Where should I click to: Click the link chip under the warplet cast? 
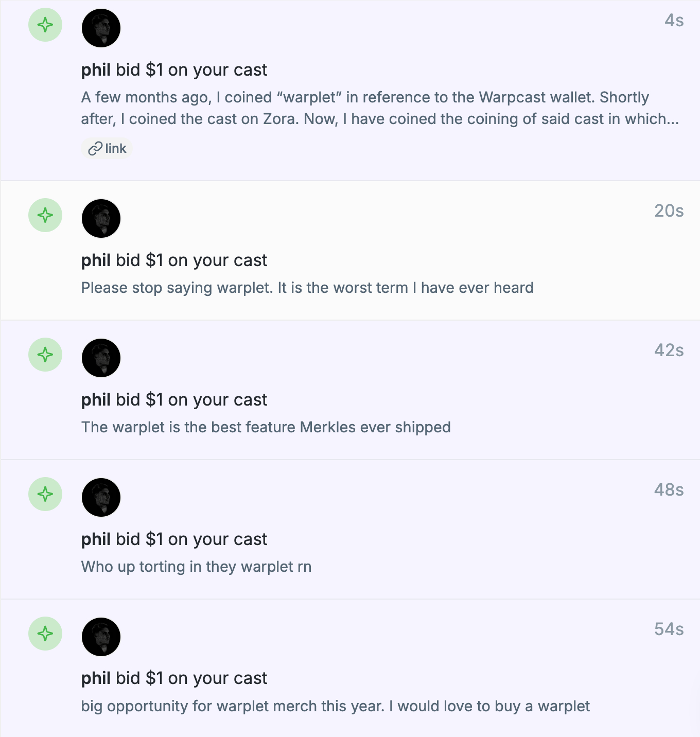coord(107,149)
